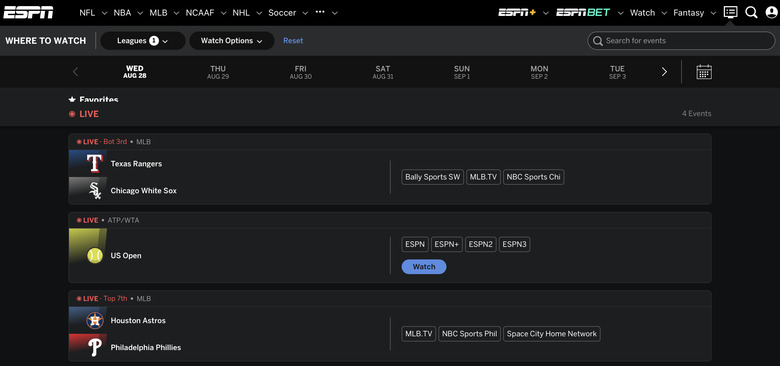Expand the ESPN BET menu chevron

click(x=620, y=13)
